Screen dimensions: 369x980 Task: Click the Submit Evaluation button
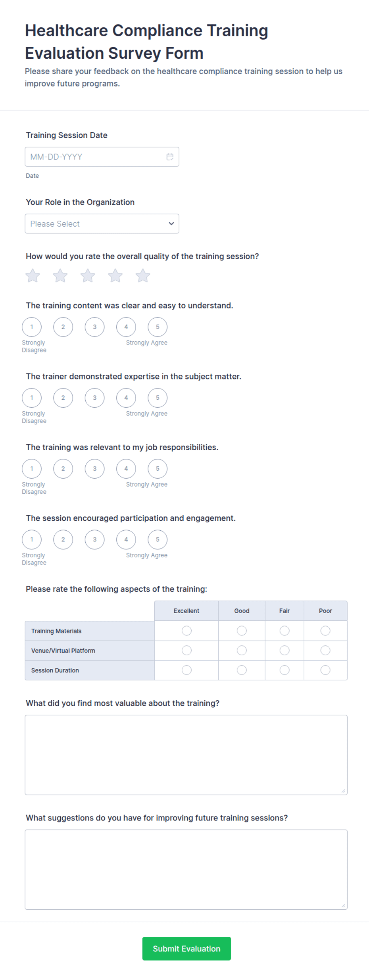(186, 949)
